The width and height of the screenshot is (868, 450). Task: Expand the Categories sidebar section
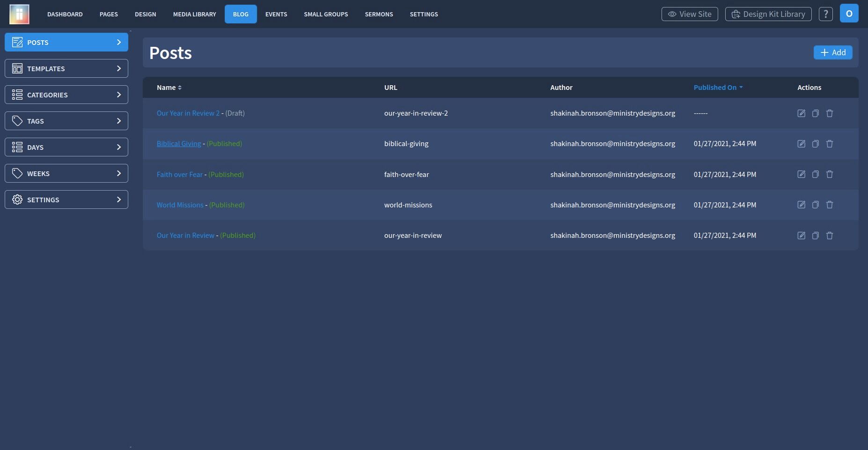point(66,95)
